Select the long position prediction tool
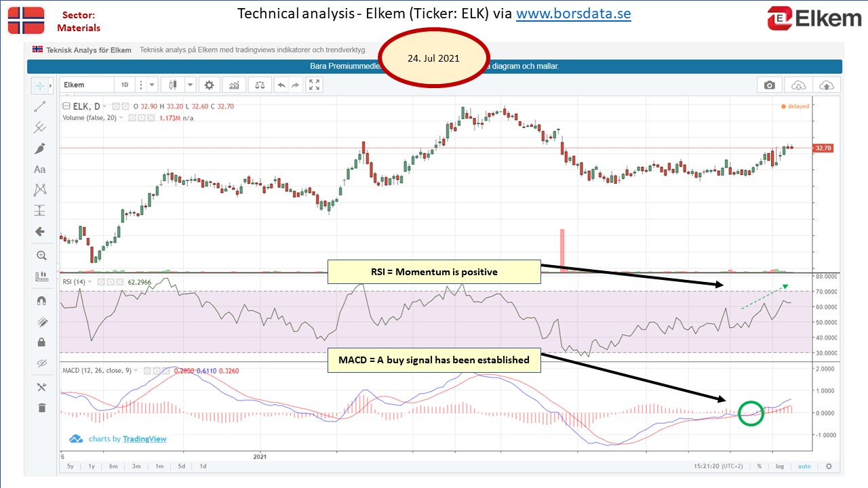The image size is (868, 488). point(40,210)
